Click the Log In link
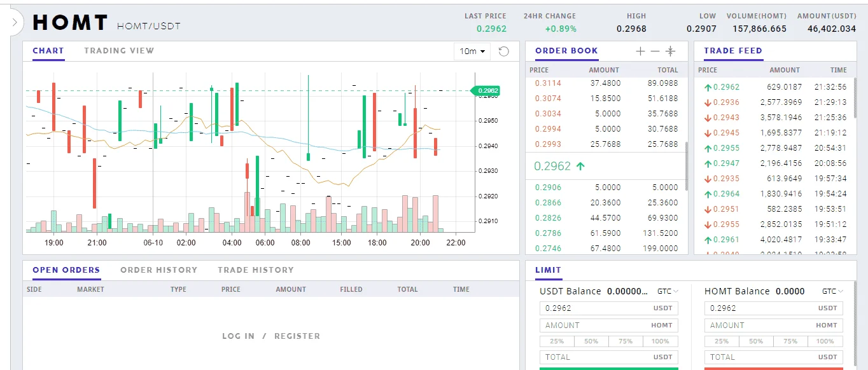This screenshot has height=370, width=868. tap(238, 336)
